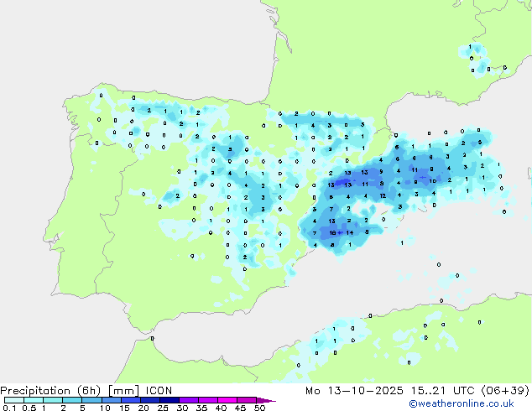Image resolution: width=532 pixels, height=411 pixels.
Task: Click the 5–10 mm legend swatch
Action: [x=91, y=400]
